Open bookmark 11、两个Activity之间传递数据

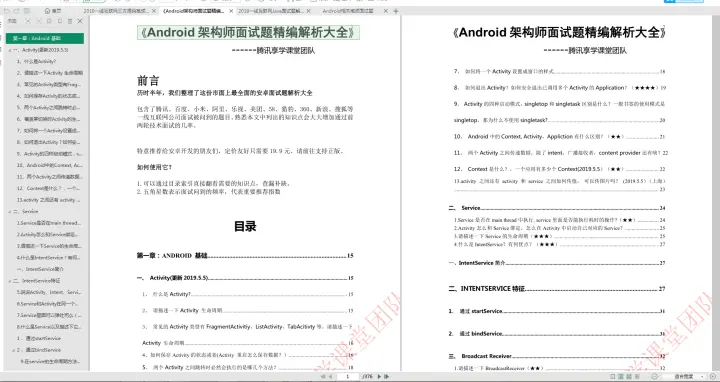49,177
